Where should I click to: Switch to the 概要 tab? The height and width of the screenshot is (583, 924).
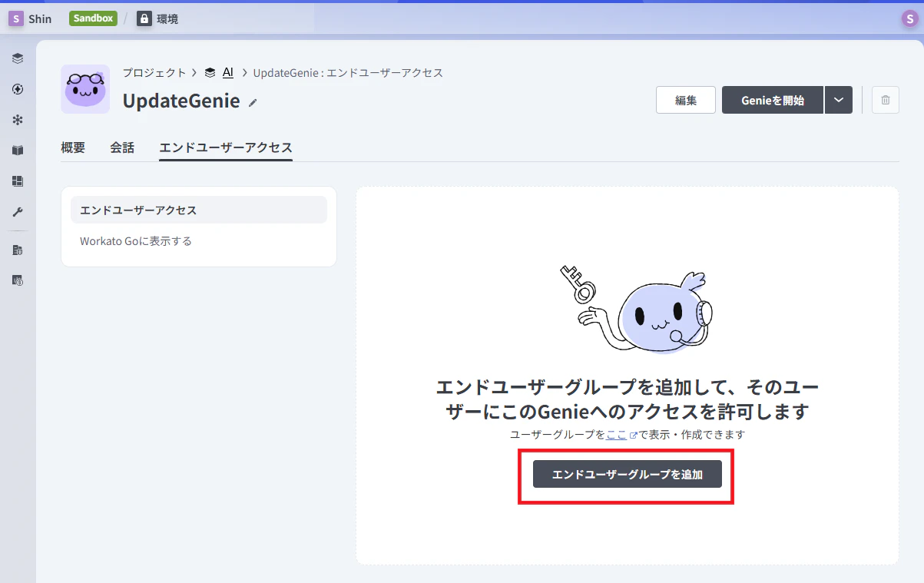(x=73, y=147)
